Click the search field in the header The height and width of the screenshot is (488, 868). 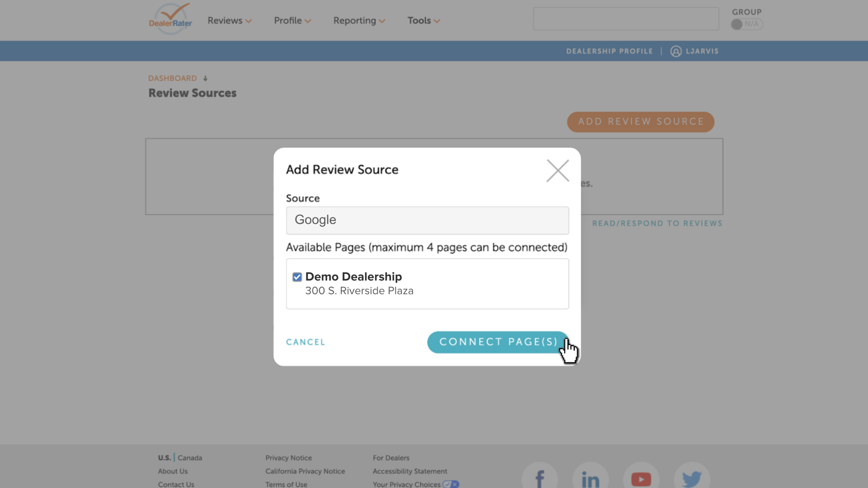click(x=626, y=19)
